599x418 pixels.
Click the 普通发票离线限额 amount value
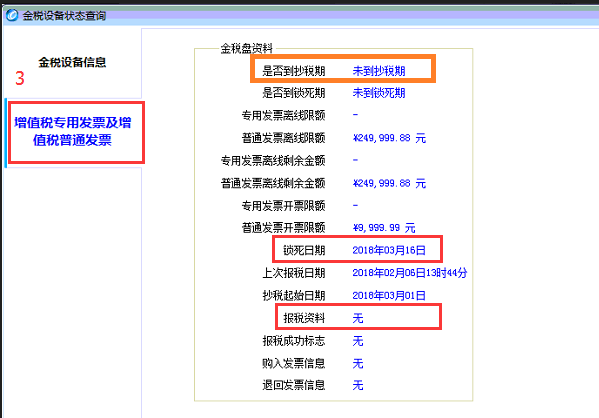pos(389,138)
